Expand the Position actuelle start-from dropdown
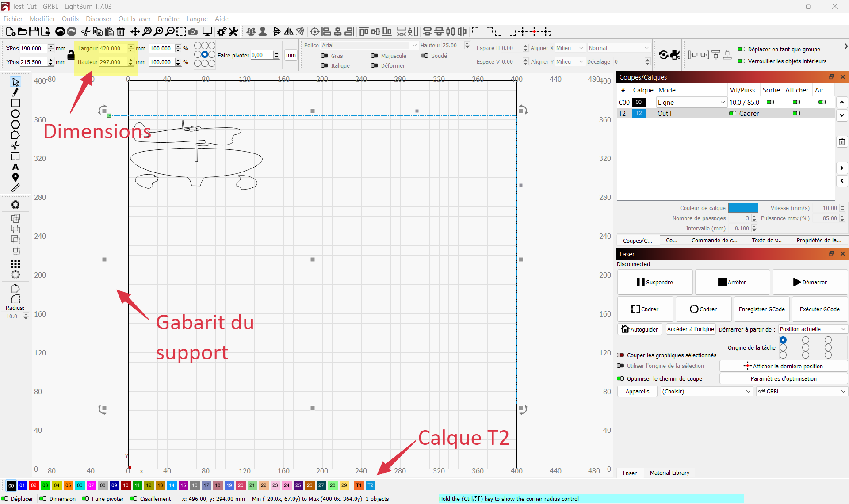Viewport: 849px width, 504px height. click(x=812, y=329)
